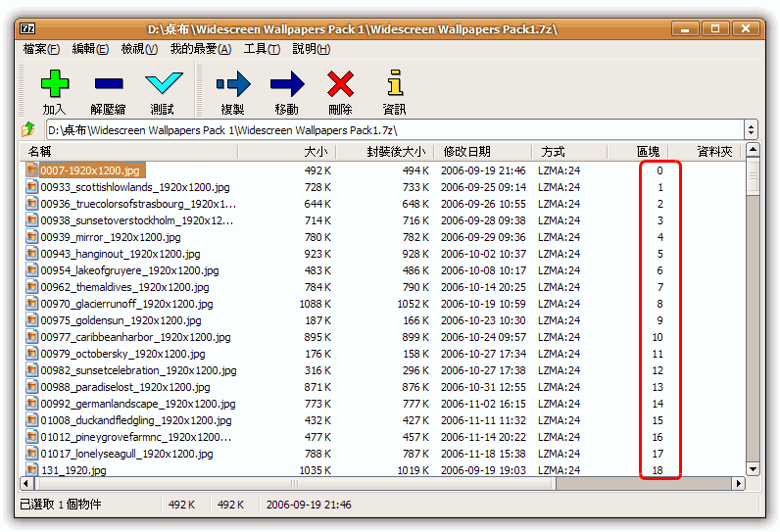780x532 pixels.
Task: Click horizontal scrollbar right arrow
Action: [x=739, y=483]
